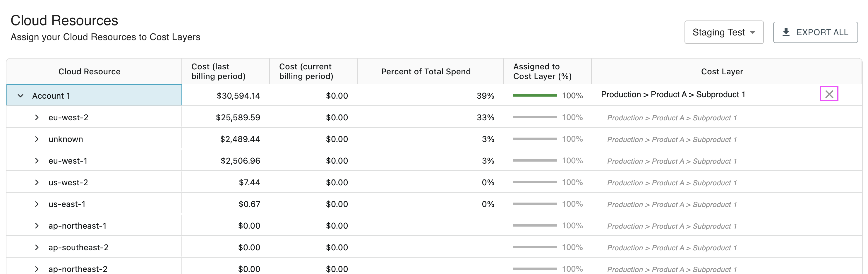Screen dimensions: 868x274
Task: Expand the eu-west-1 region row
Action: click(x=37, y=161)
